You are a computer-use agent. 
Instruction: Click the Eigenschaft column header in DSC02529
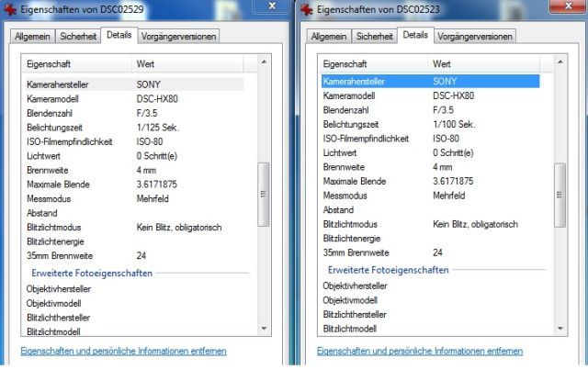[x=76, y=64]
